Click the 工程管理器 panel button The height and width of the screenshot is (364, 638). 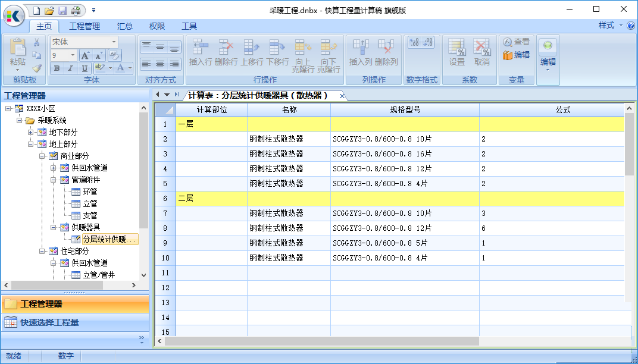75,304
